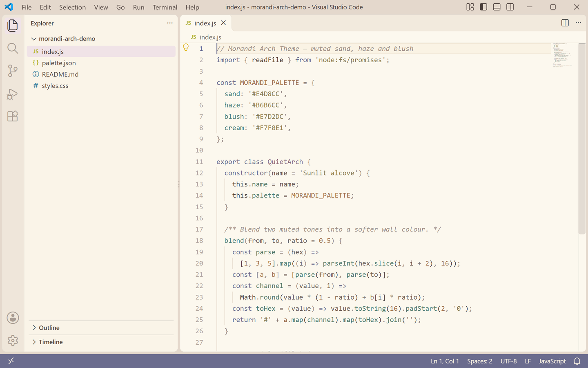Viewport: 588px width, 368px height.
Task: Open the Explorer view in activity bar
Action: [13, 25]
